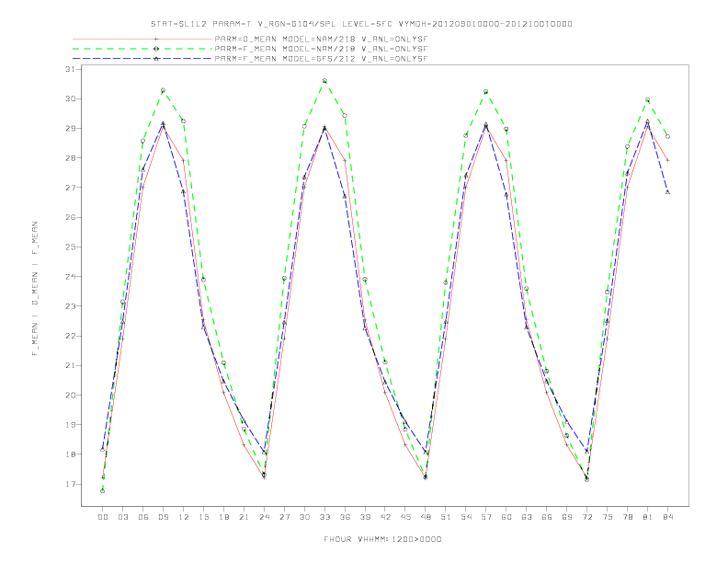Screen dimensions: 728x563
Task: Click x-axis tick label 78
Action: 627,517
